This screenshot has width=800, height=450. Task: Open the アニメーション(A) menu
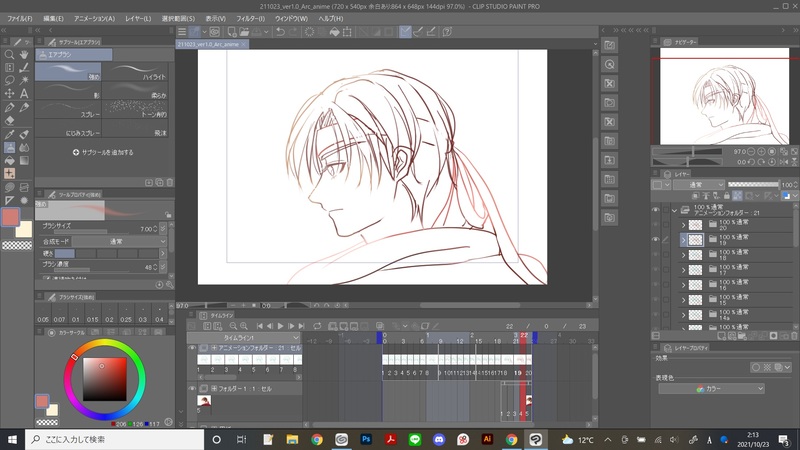point(95,19)
